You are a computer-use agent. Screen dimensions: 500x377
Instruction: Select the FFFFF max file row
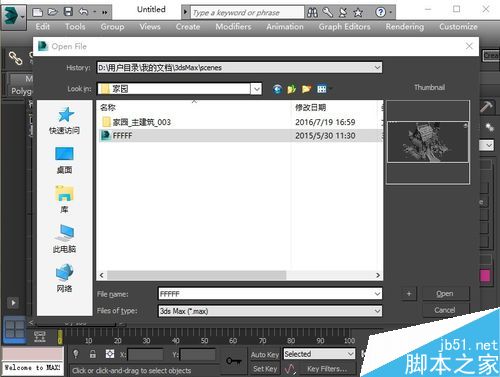point(240,136)
